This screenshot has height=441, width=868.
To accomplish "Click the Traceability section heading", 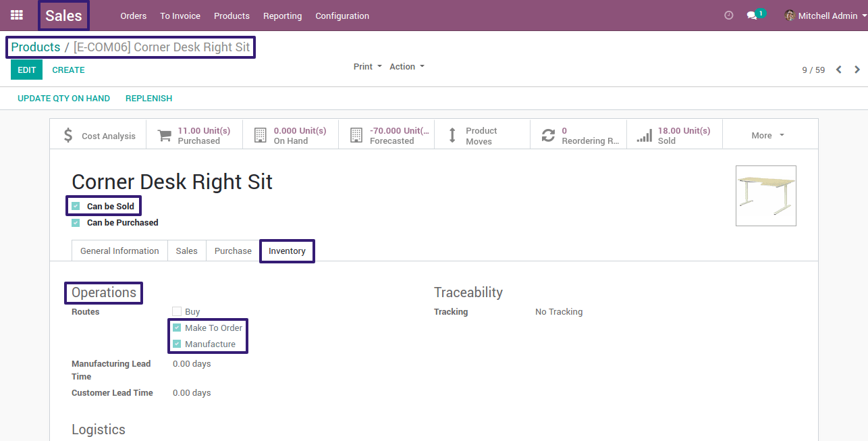I will pyautogui.click(x=468, y=292).
